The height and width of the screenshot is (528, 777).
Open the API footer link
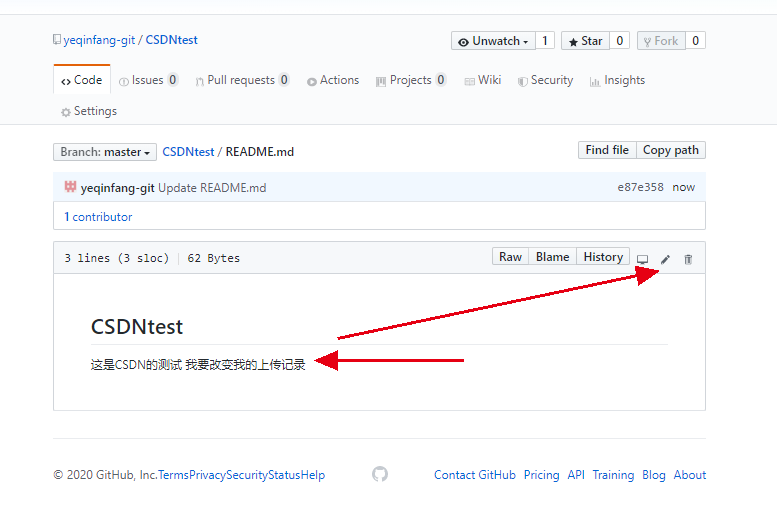pyautogui.click(x=576, y=475)
